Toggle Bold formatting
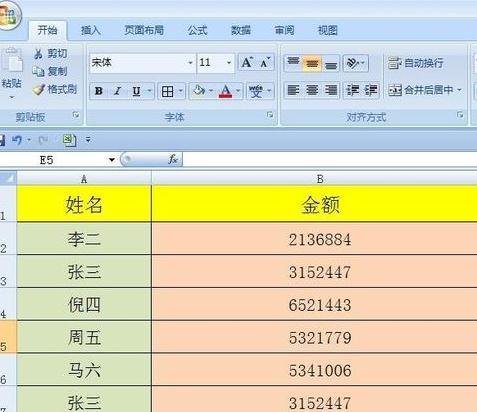This screenshot has height=412, width=477. tap(99, 91)
